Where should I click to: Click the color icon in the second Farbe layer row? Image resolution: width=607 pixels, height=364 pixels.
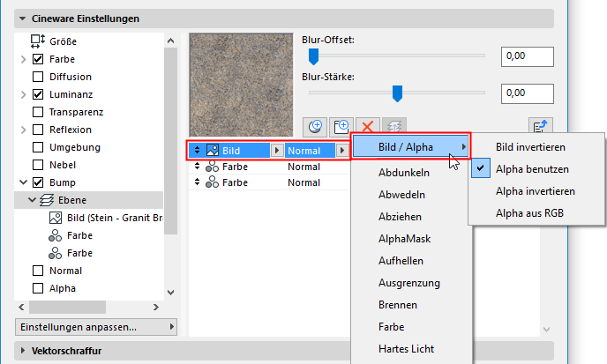click(x=212, y=182)
